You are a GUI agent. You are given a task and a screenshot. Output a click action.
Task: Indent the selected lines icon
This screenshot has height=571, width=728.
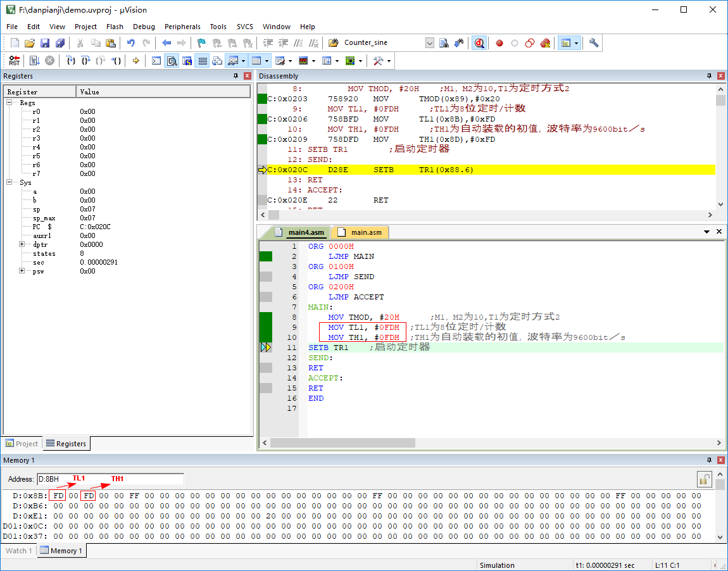point(268,43)
